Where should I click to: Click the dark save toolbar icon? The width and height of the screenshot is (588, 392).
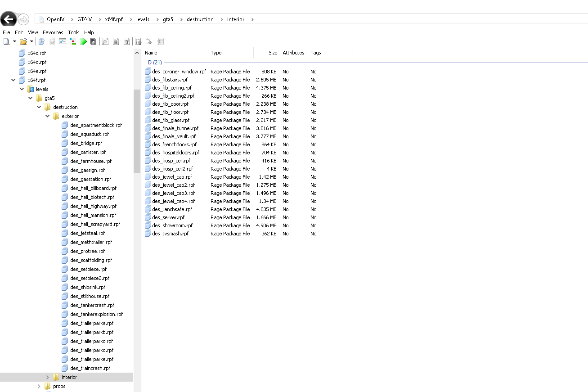(93, 41)
